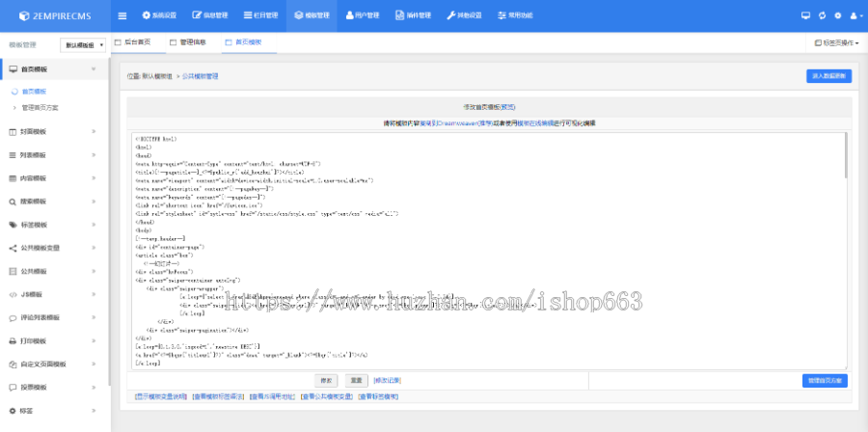Expand the 自定义页面模板 sidebar chevron
Image resolution: width=868 pixels, height=432 pixels.
(94, 364)
